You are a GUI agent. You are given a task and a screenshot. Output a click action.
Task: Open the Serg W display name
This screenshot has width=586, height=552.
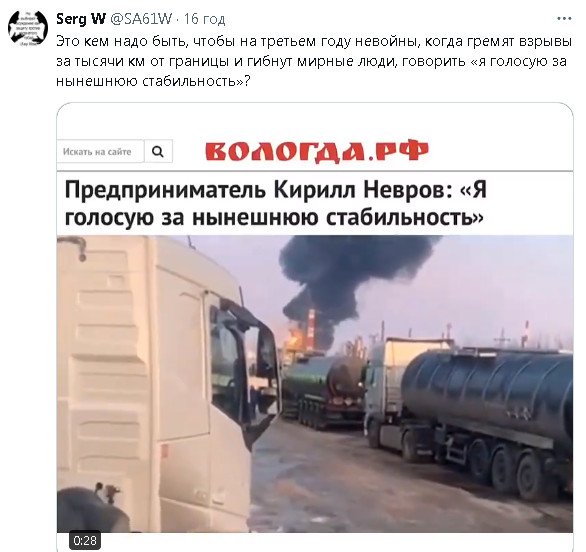click(81, 18)
